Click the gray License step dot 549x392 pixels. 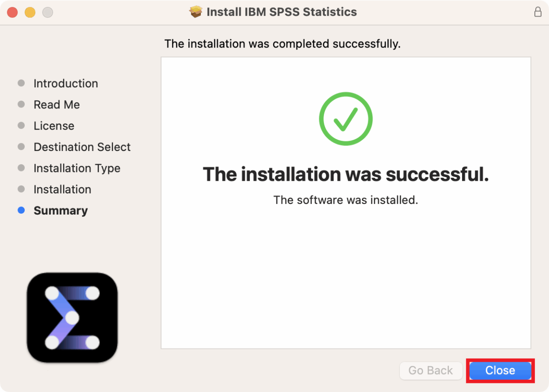tap(21, 125)
